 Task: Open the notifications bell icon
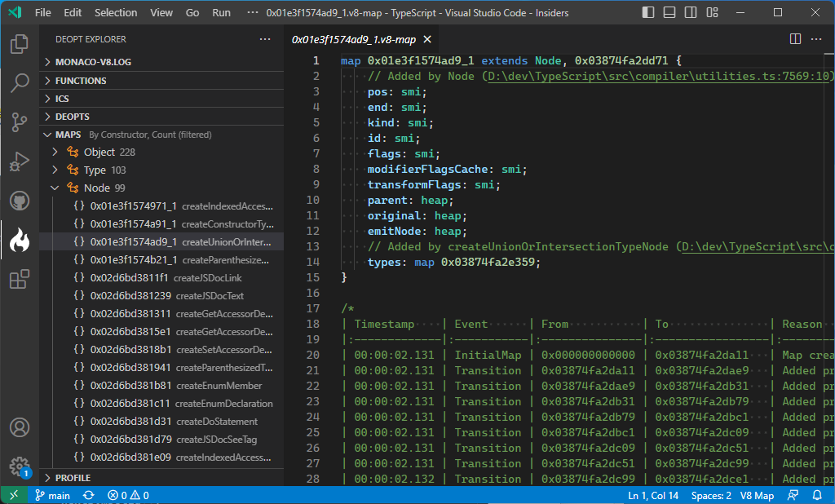coord(817,496)
